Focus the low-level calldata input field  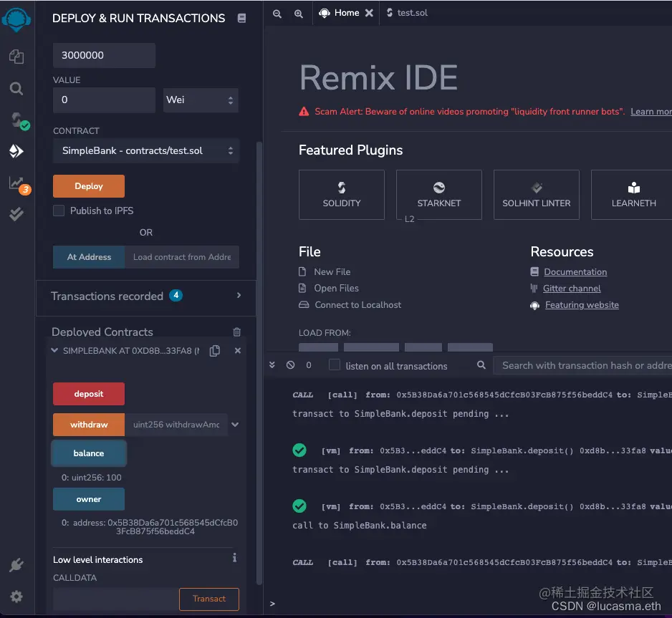pos(116,599)
